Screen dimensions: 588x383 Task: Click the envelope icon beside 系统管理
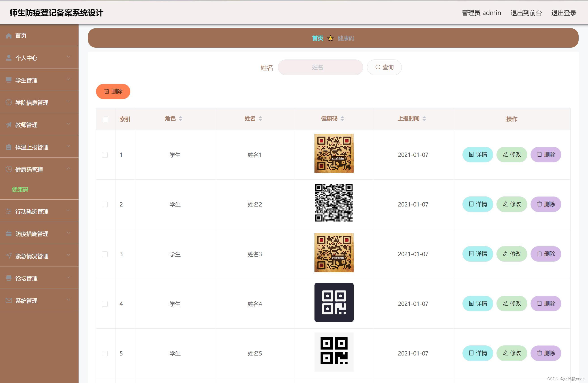tap(9, 300)
